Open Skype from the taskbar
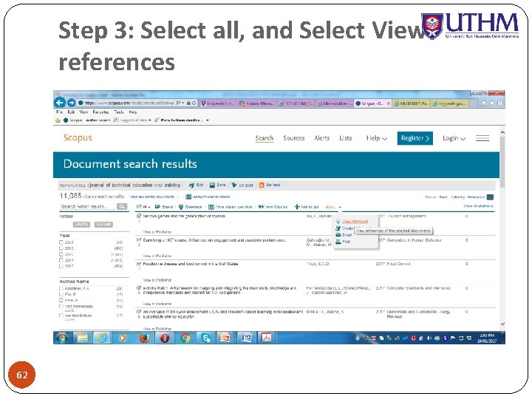 click(205, 338)
